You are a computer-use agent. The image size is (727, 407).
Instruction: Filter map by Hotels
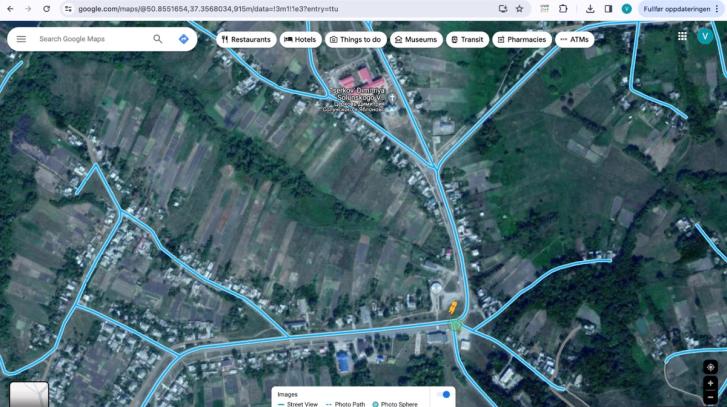300,39
